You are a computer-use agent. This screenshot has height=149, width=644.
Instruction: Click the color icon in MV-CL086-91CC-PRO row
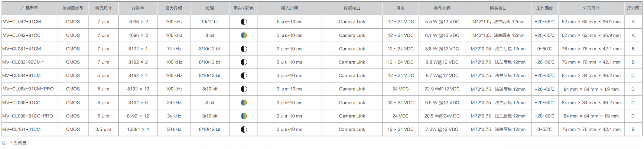click(244, 116)
